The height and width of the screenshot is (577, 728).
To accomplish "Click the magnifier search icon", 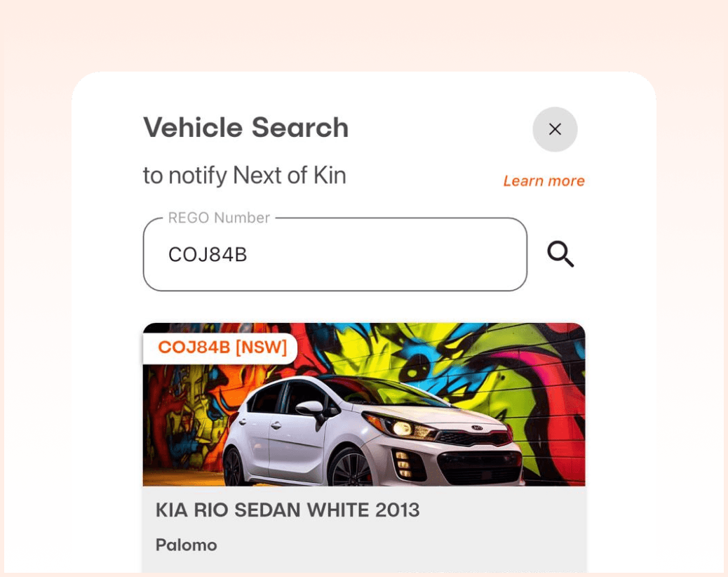I will pos(560,254).
